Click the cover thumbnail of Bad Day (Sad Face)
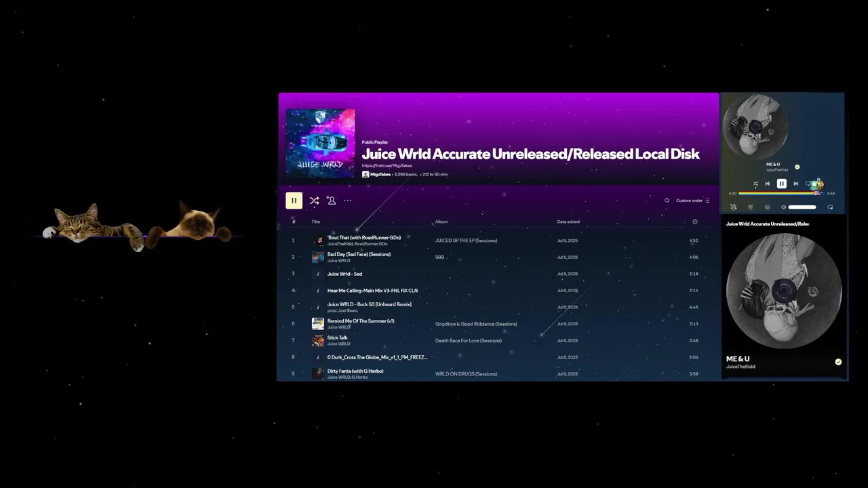Viewport: 868px width, 488px height. pyautogui.click(x=317, y=257)
